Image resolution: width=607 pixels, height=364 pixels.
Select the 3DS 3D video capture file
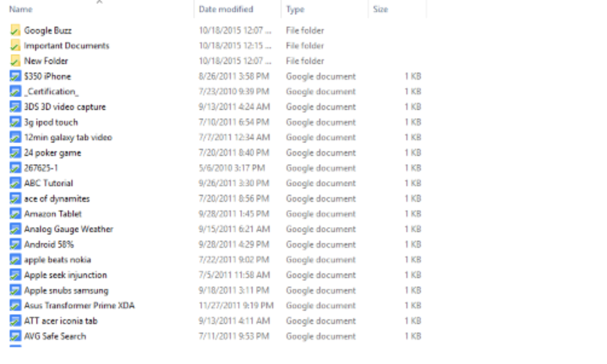point(65,107)
